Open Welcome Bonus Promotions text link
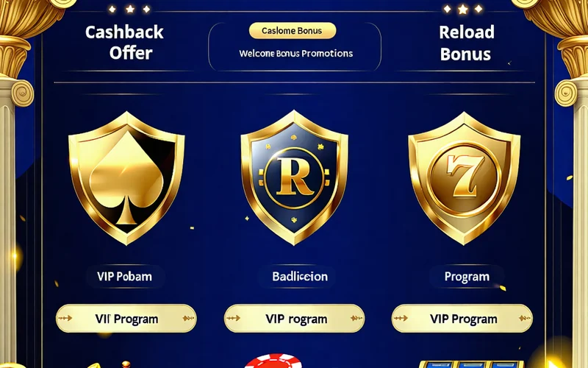 (x=296, y=53)
